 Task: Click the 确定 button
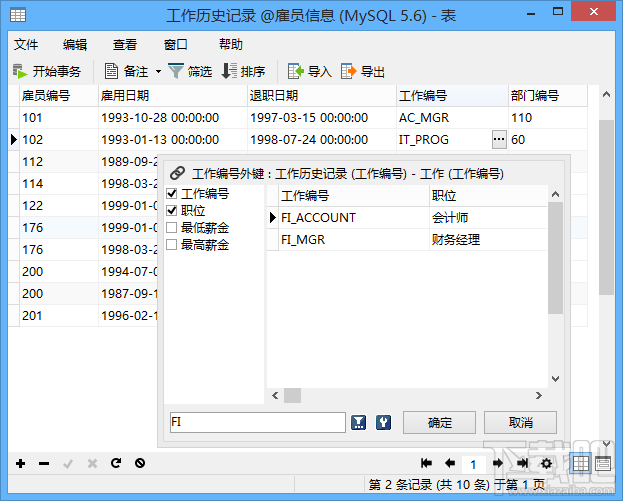(439, 422)
